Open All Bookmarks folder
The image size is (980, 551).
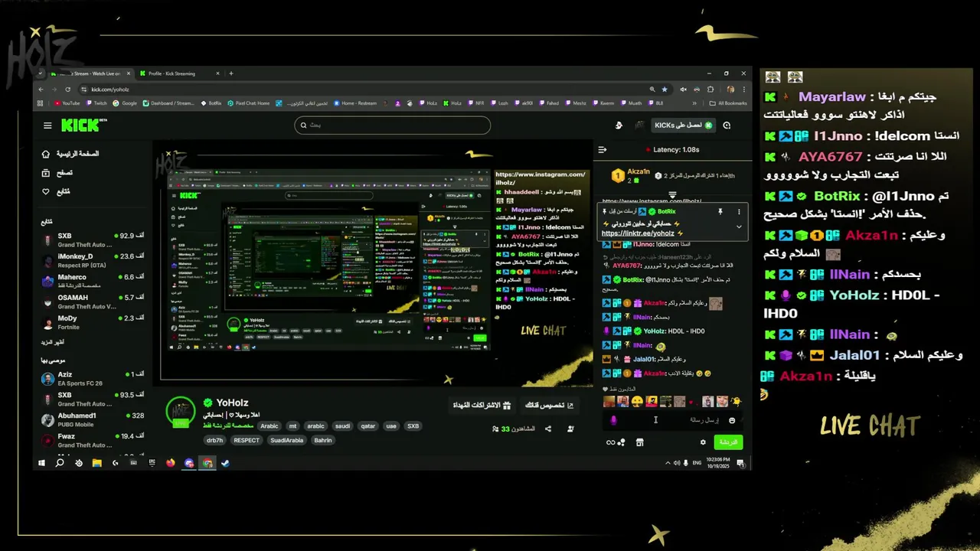(728, 103)
